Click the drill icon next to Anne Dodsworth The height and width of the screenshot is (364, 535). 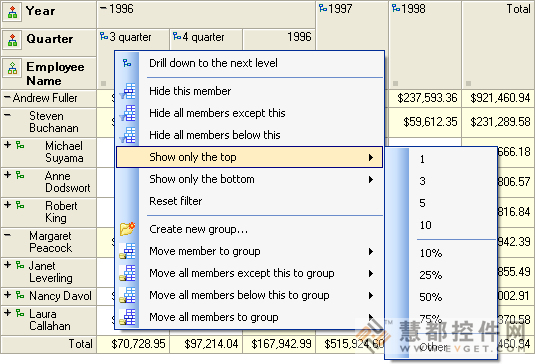click(20, 175)
